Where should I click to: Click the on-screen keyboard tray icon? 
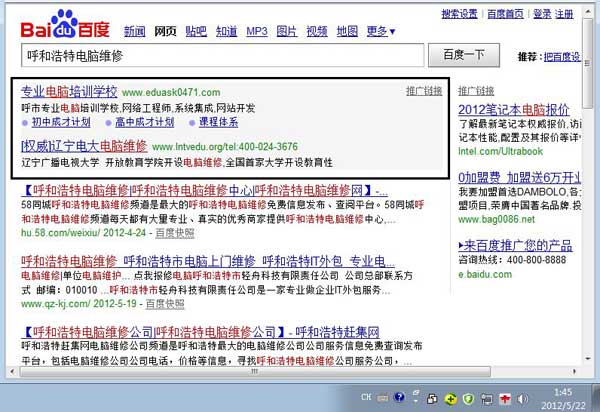pyautogui.click(x=382, y=398)
